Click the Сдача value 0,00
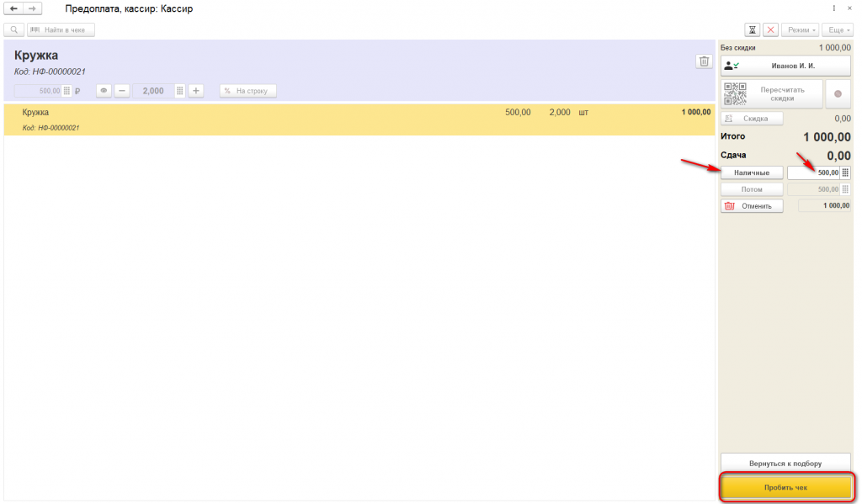The width and height of the screenshot is (862, 504). (x=839, y=156)
